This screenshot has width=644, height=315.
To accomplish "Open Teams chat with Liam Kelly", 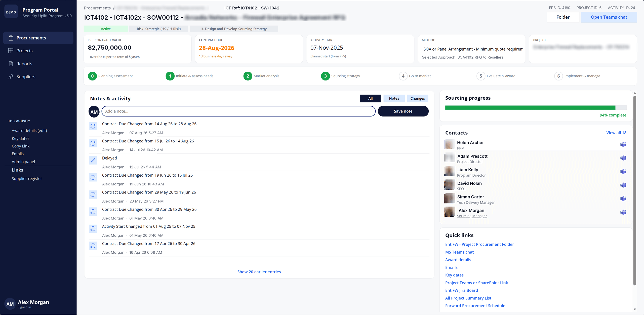I will [x=623, y=172].
